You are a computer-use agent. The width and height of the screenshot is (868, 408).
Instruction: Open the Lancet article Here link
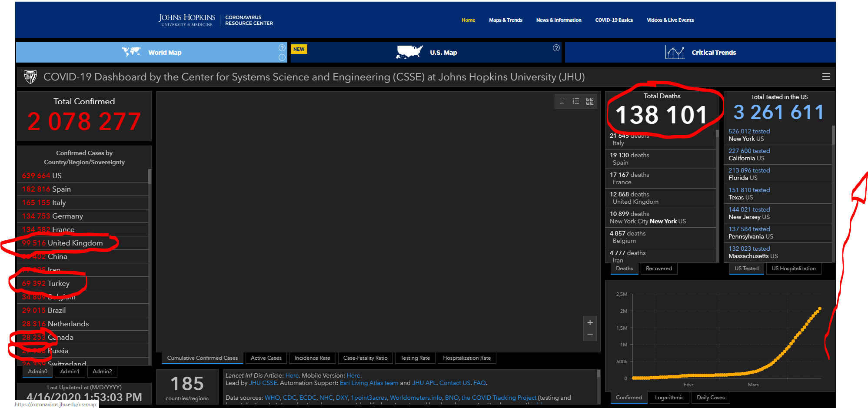click(292, 375)
